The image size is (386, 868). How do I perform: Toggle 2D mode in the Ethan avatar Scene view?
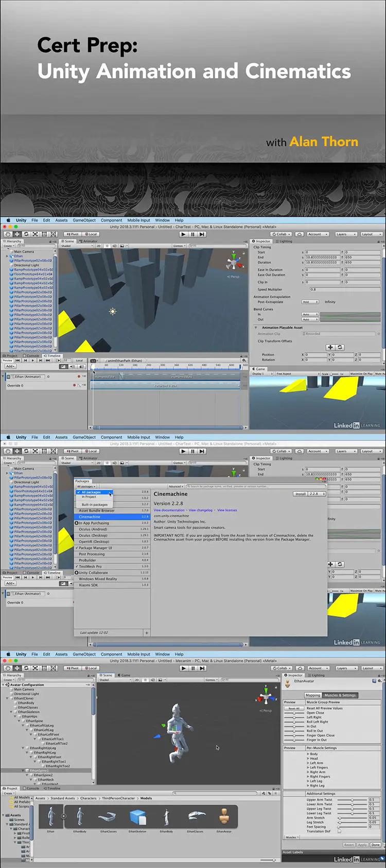click(x=137, y=680)
